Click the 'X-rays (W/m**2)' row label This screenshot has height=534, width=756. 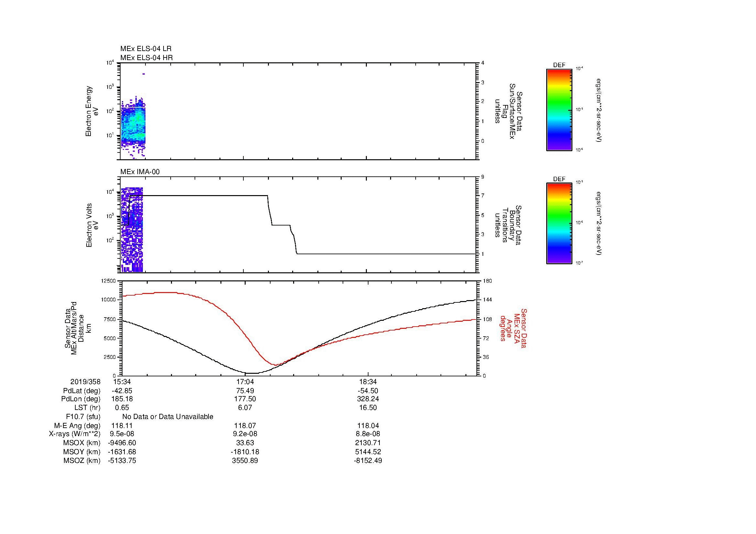click(74, 434)
